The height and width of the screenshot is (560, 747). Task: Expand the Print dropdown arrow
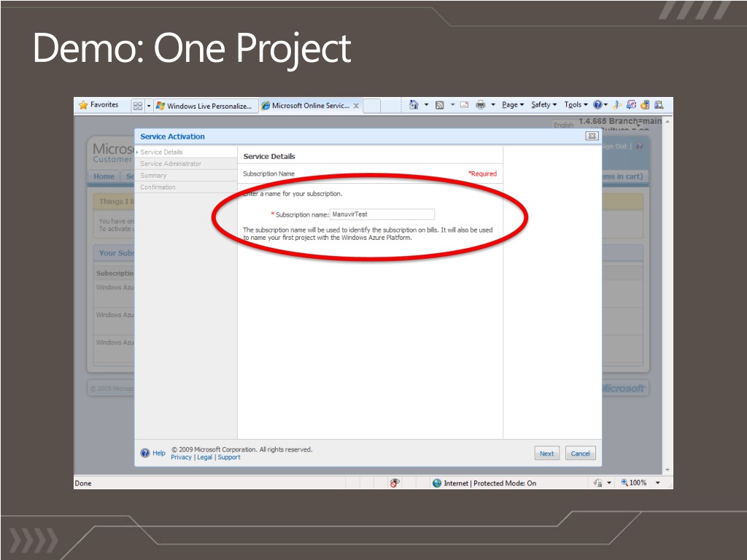pos(493,105)
